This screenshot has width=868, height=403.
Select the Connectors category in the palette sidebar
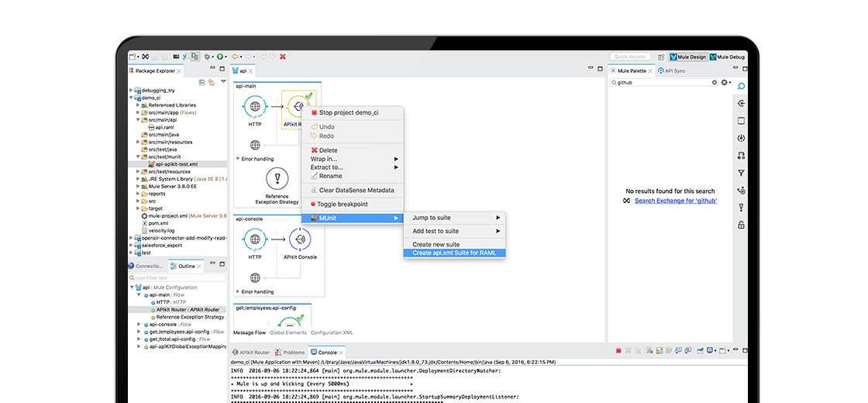pos(741,104)
